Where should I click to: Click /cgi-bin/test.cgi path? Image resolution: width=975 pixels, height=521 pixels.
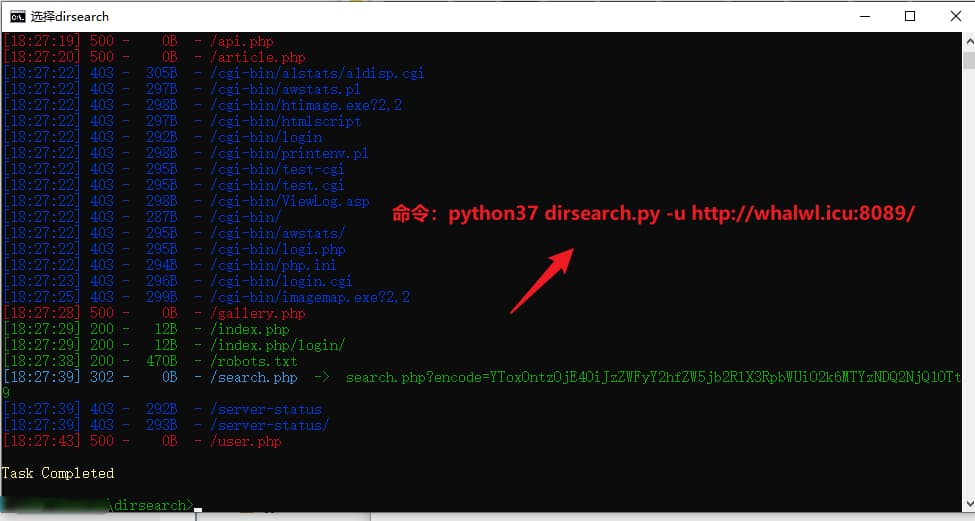[277, 185]
